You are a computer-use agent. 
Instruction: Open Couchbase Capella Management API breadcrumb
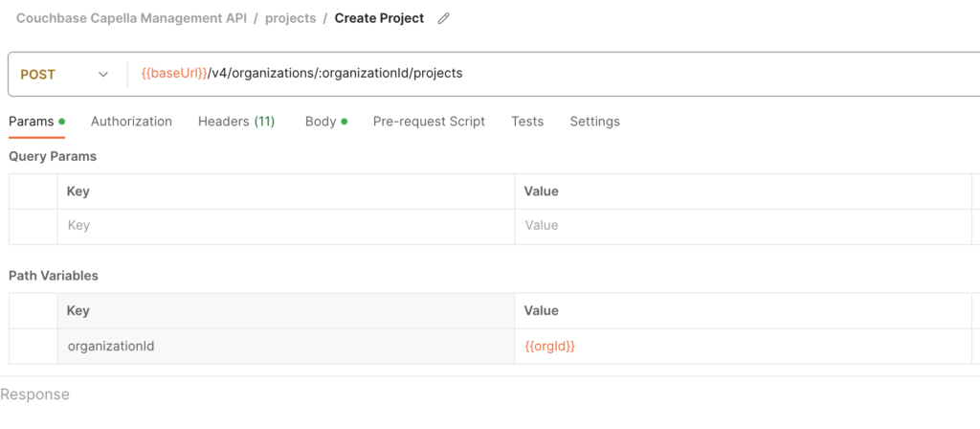pyautogui.click(x=131, y=18)
